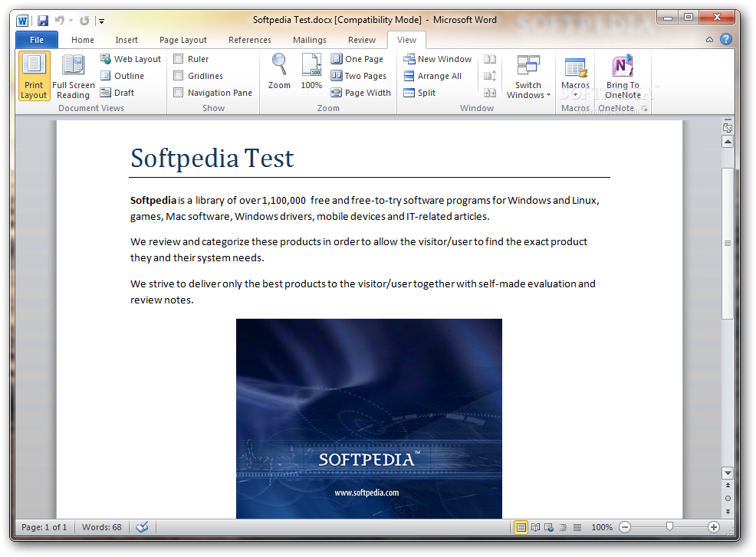Open Customize Quick Access Toolbar dropdown
This screenshot has height=557, width=756.
(101, 21)
